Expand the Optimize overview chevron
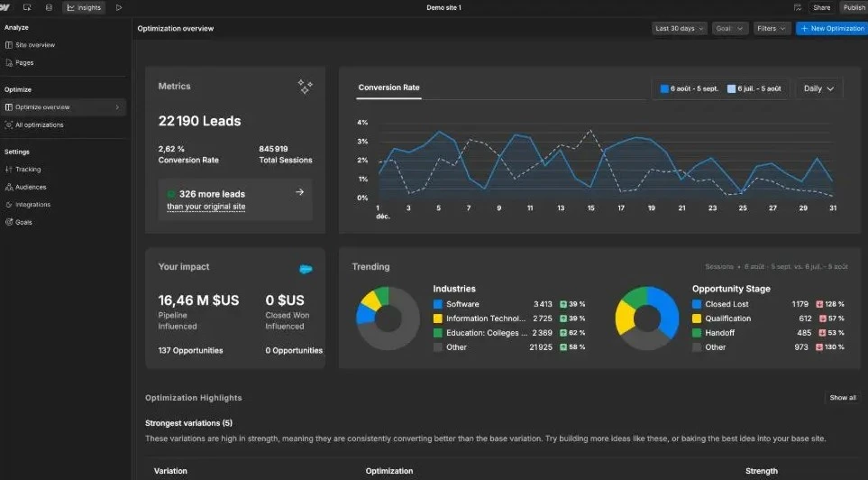The width and height of the screenshot is (868, 480). pyautogui.click(x=117, y=107)
